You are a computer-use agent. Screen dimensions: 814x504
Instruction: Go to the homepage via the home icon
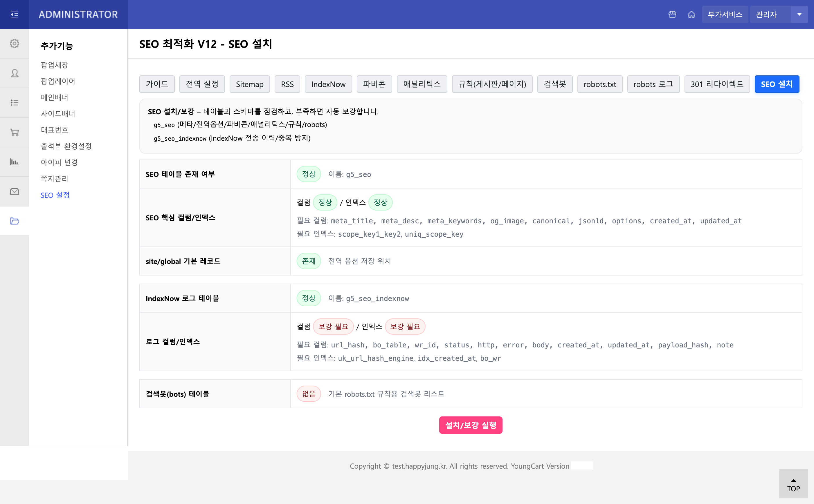click(x=691, y=14)
